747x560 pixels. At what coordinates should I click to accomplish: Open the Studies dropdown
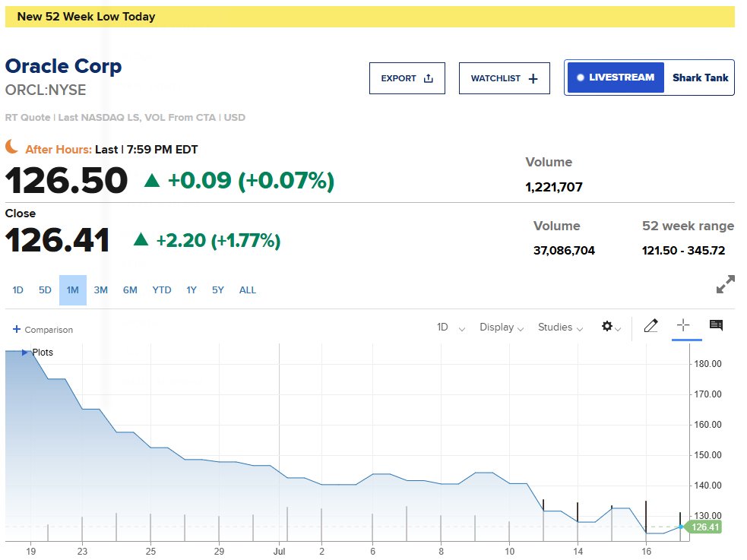point(560,327)
